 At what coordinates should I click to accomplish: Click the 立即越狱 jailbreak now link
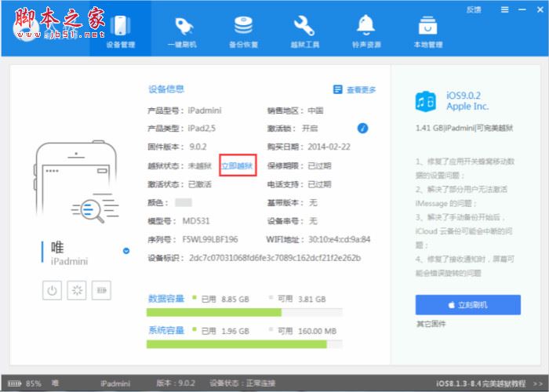pos(237,165)
